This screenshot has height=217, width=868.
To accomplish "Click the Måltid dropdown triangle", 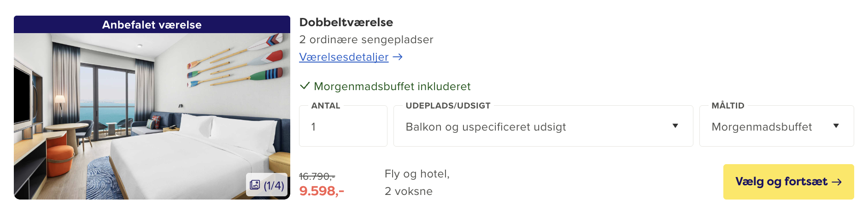I will coord(836,126).
